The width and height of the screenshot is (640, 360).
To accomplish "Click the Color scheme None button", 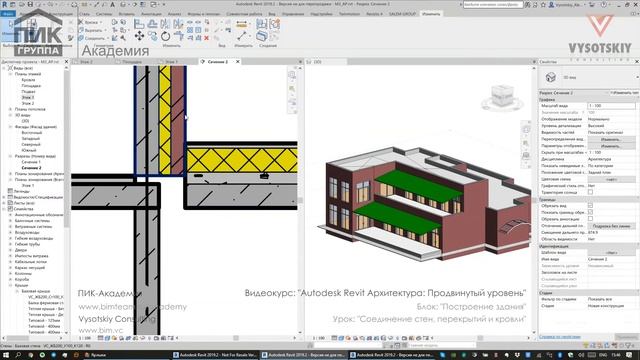I will pos(611,179).
